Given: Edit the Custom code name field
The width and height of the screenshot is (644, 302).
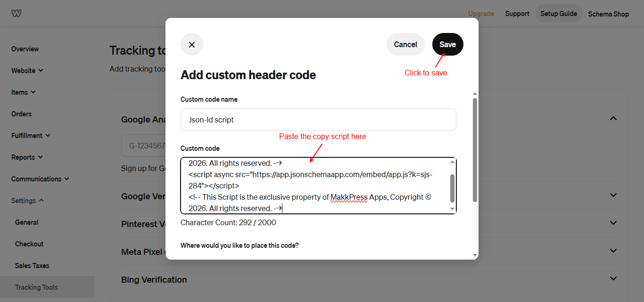Looking at the screenshot, I should (x=318, y=120).
